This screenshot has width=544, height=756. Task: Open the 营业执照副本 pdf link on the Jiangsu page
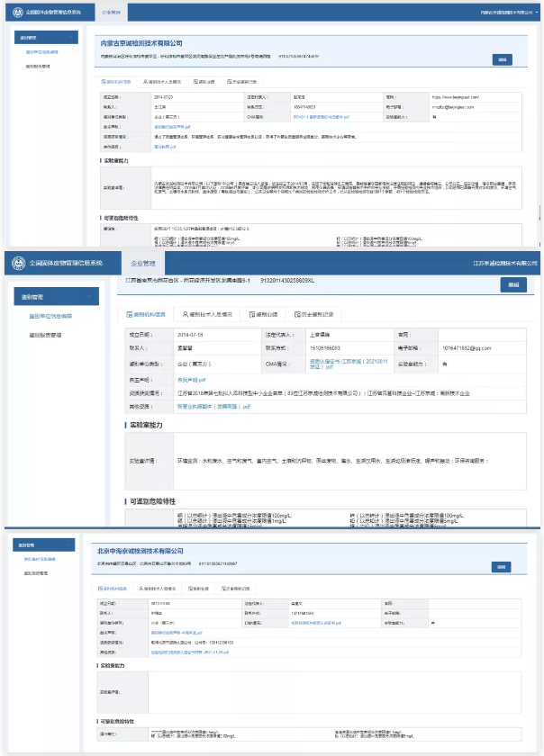pyautogui.click(x=213, y=407)
